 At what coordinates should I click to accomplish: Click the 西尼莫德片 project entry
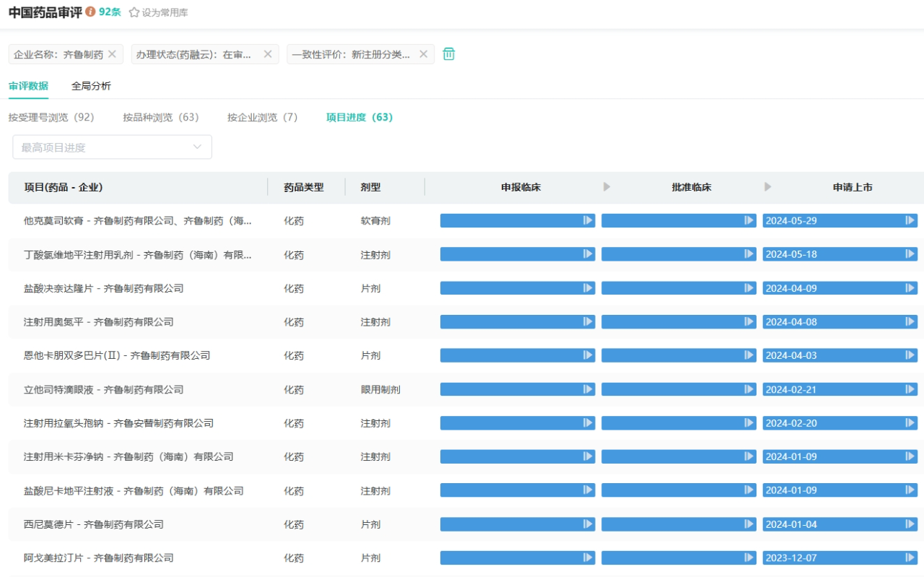(x=93, y=524)
